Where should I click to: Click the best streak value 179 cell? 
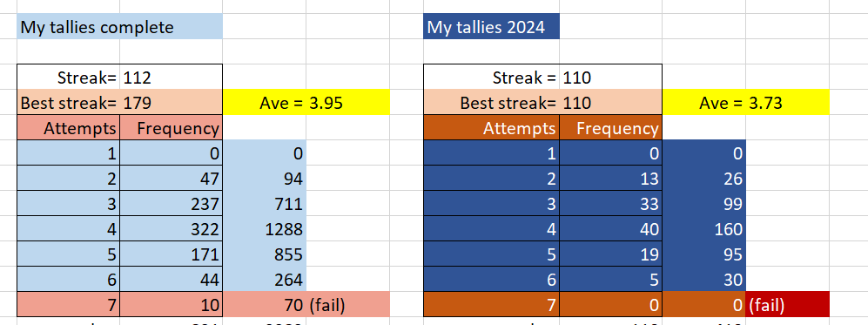click(171, 103)
